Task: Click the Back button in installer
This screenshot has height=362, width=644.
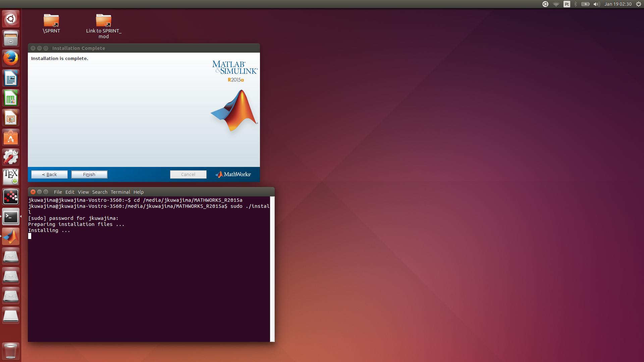Action: [49, 174]
